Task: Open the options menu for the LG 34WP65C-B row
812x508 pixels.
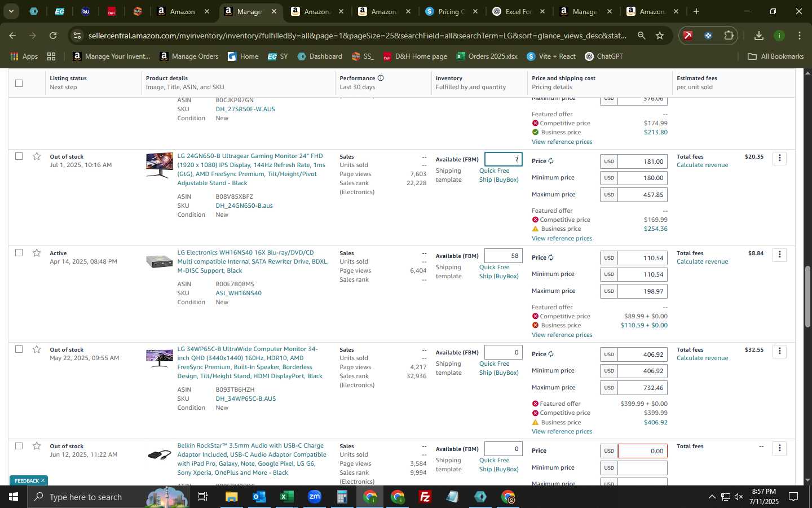Action: coord(780,351)
